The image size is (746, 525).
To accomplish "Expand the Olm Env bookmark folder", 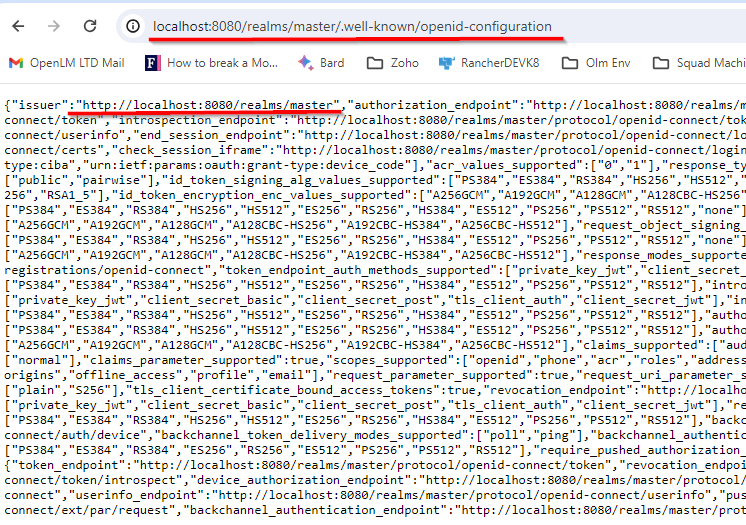I will pyautogui.click(x=596, y=62).
